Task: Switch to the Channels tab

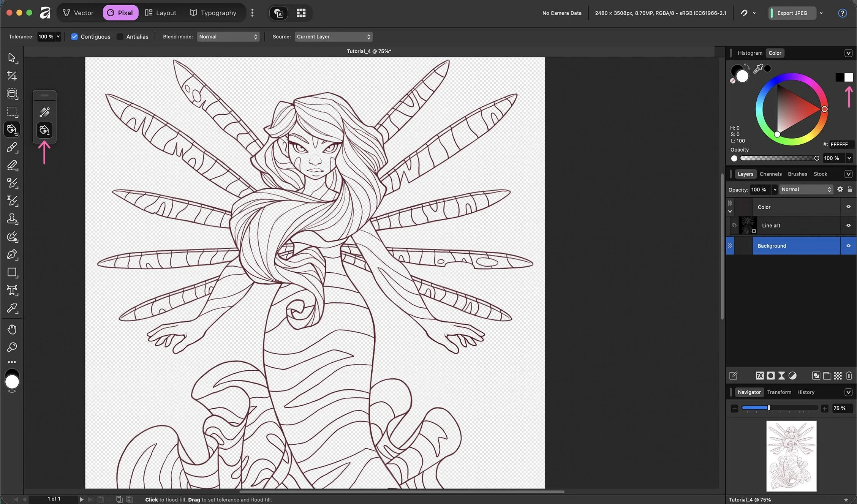Action: pyautogui.click(x=770, y=174)
